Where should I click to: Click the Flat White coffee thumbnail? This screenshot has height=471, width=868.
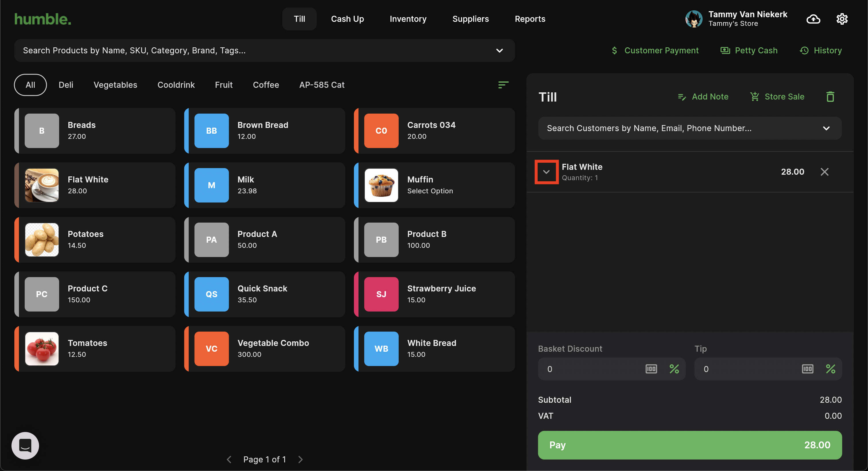pyautogui.click(x=42, y=185)
